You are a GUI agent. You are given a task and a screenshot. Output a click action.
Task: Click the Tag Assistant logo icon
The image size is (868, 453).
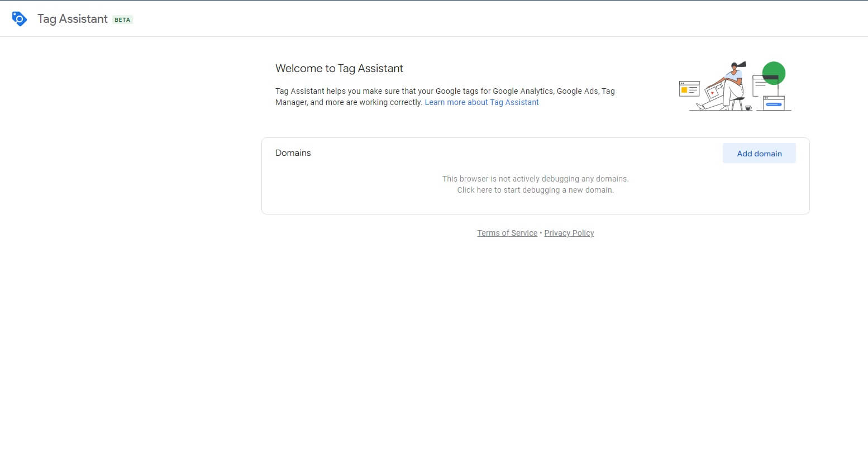coord(20,19)
